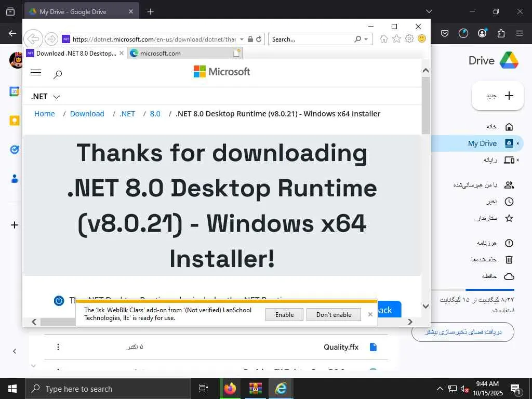Open Google Keep icon in Drive side panel
The height and width of the screenshot is (399, 532).
click(14, 121)
